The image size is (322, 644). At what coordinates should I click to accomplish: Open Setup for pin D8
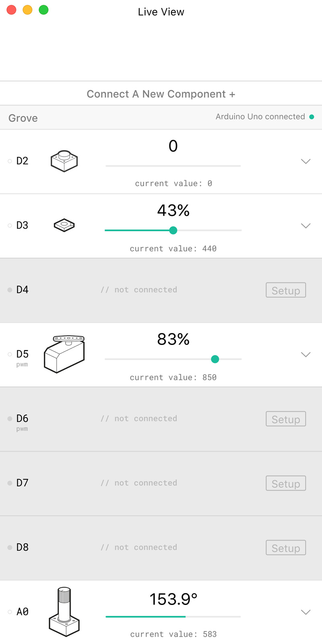point(286,548)
